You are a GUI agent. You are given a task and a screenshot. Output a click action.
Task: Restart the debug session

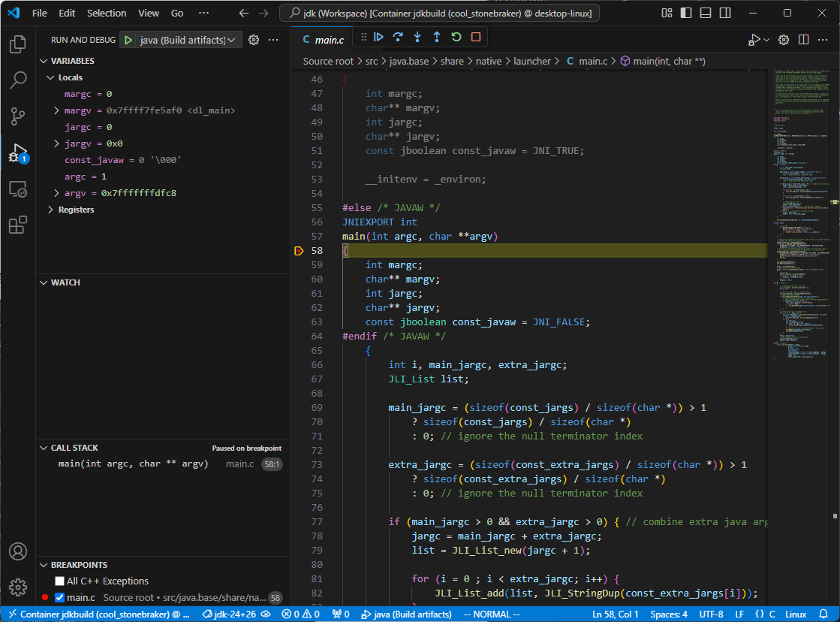point(456,37)
